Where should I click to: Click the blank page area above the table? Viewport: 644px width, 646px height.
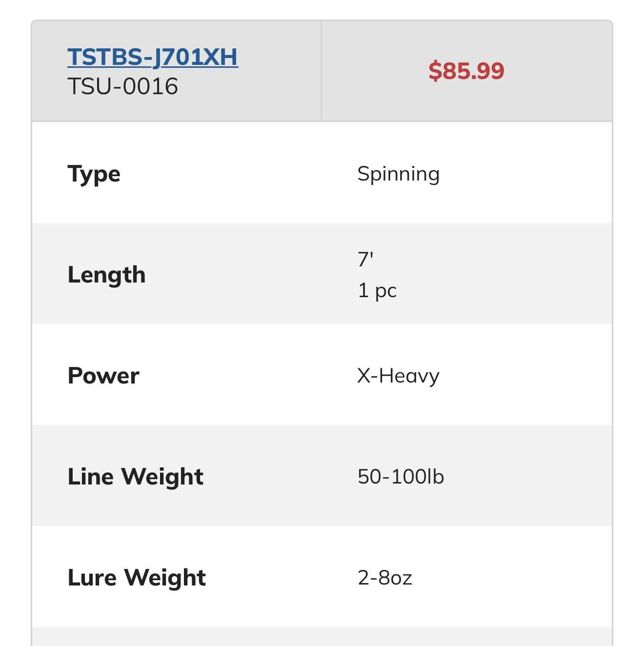[322, 9]
